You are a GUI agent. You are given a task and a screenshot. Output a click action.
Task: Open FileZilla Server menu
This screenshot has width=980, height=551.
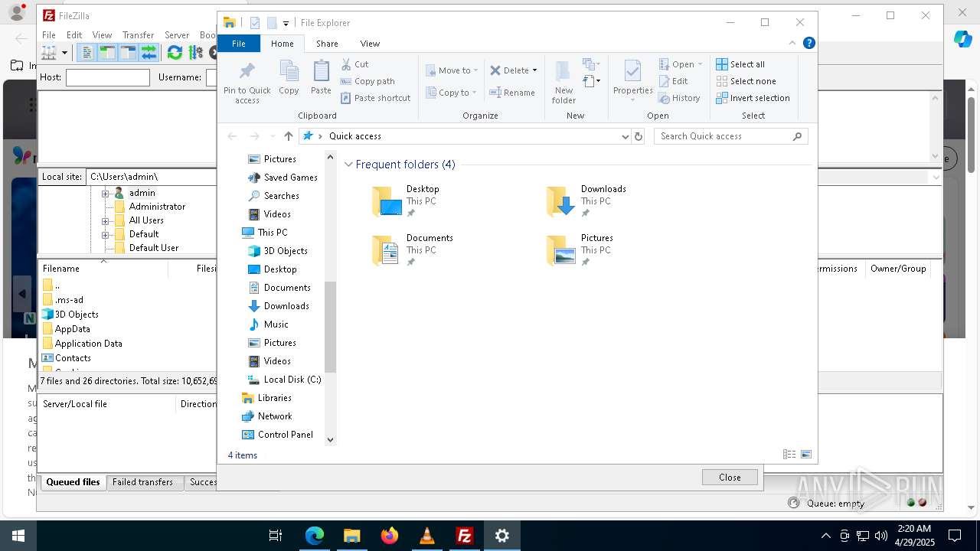pyautogui.click(x=177, y=35)
